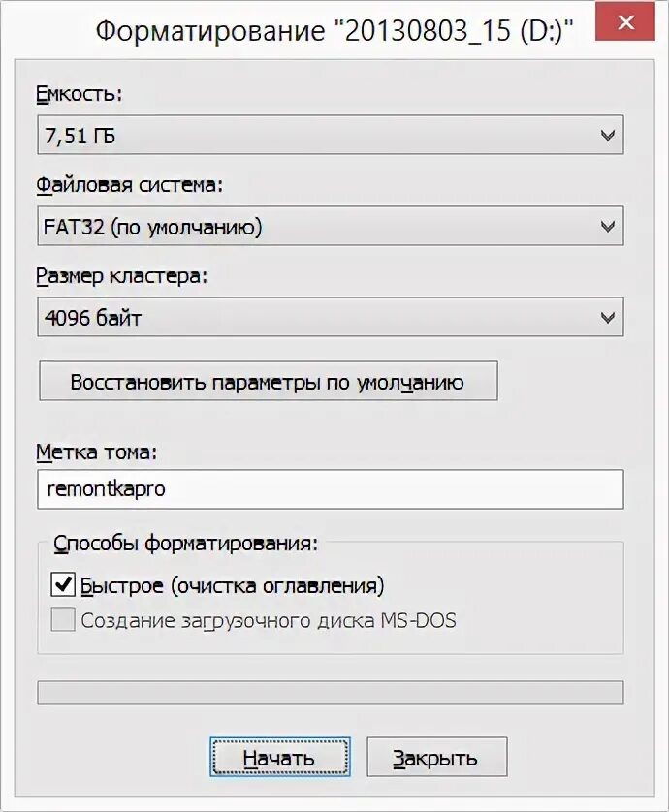
Task: Click the Метка тома: label
Action: 96,452
